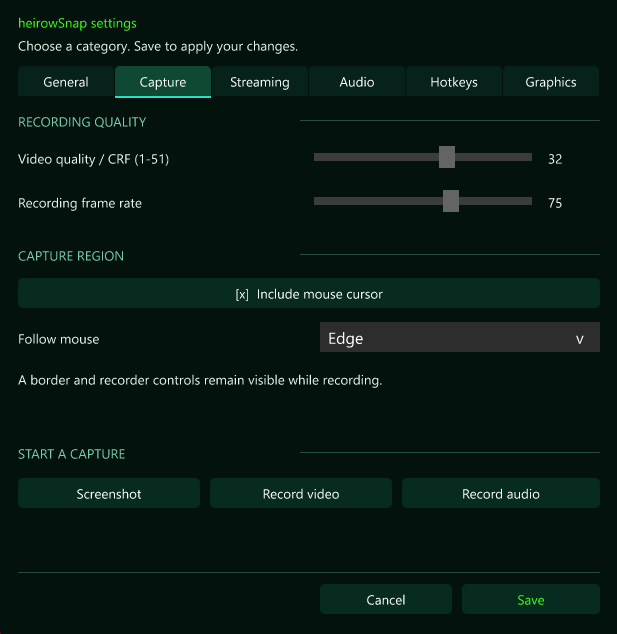Click the Choose a category instruction text
Image resolution: width=617 pixels, height=634 pixels.
(x=158, y=46)
